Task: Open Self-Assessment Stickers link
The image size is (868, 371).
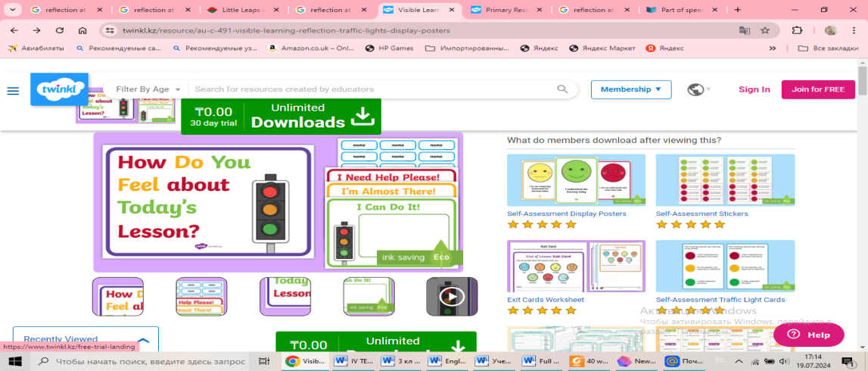Action: point(702,214)
